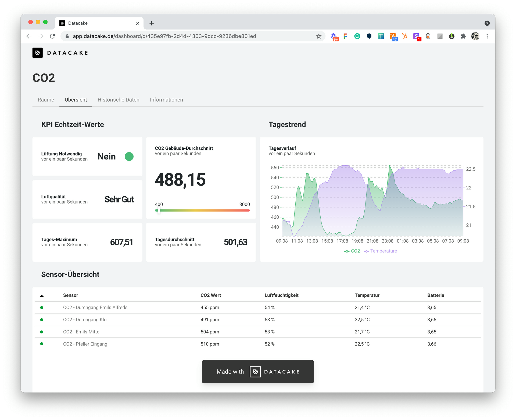Open the dark hexagon chat extension

pos(369,36)
